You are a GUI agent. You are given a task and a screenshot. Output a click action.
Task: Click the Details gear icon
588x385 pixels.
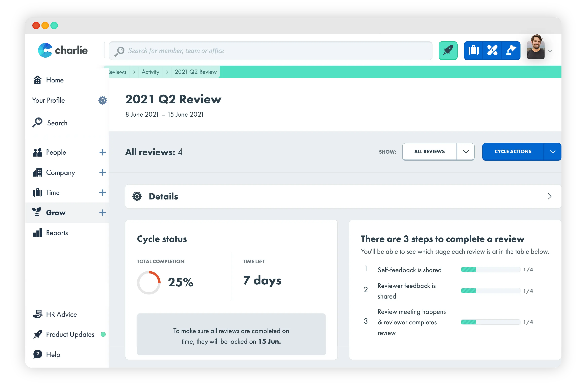point(137,196)
